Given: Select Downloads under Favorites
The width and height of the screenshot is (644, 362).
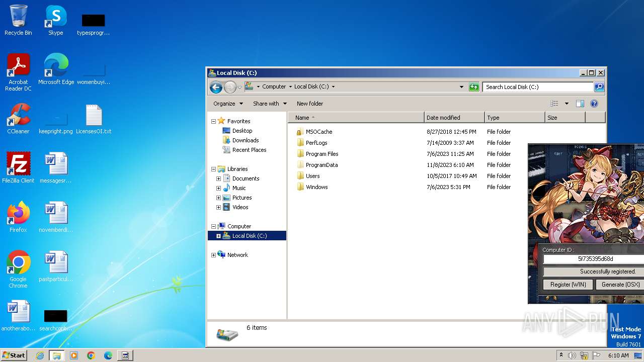Looking at the screenshot, I should 246,140.
